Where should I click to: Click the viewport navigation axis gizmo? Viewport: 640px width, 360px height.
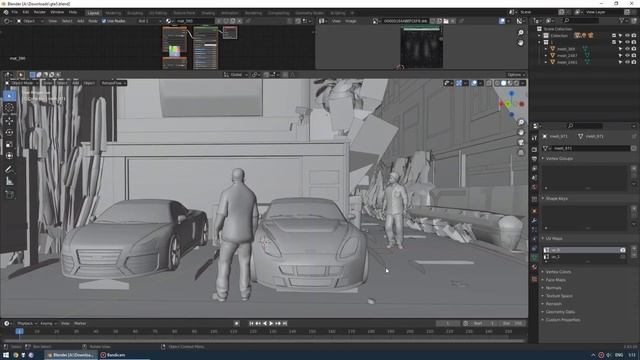point(511,104)
